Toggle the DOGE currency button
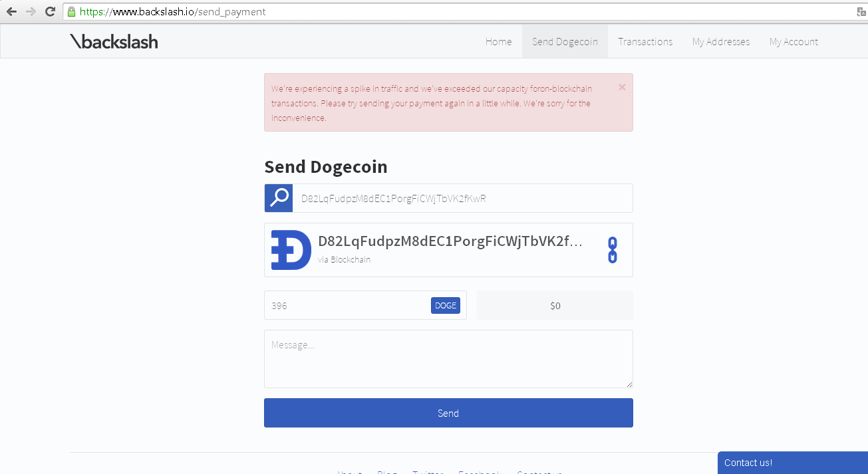The width and height of the screenshot is (868, 474). click(x=445, y=306)
